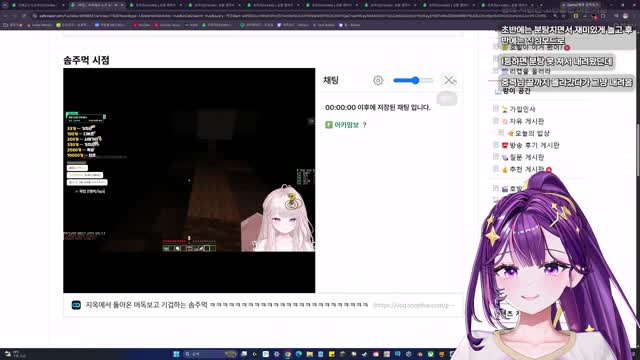This screenshot has height=360, width=640.
Task: Play the 솜주먹 시점 Minecraft video
Action: 189,180
